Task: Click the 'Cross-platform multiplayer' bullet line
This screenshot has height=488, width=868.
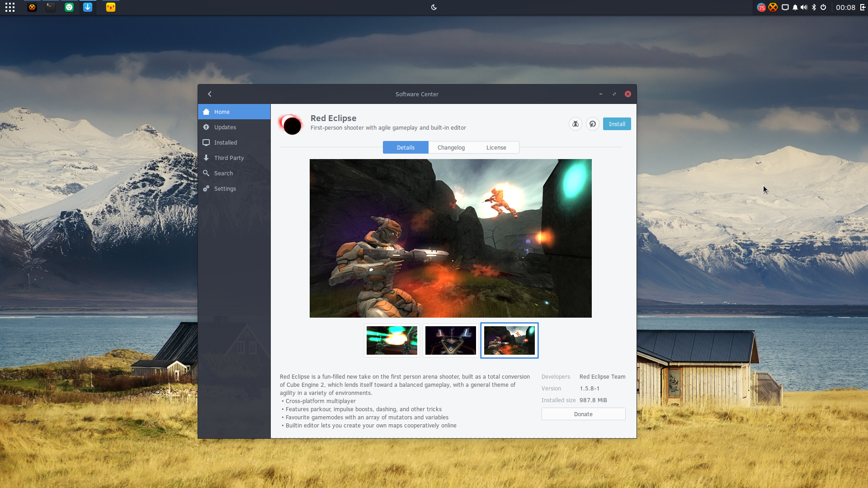Action: click(x=319, y=401)
